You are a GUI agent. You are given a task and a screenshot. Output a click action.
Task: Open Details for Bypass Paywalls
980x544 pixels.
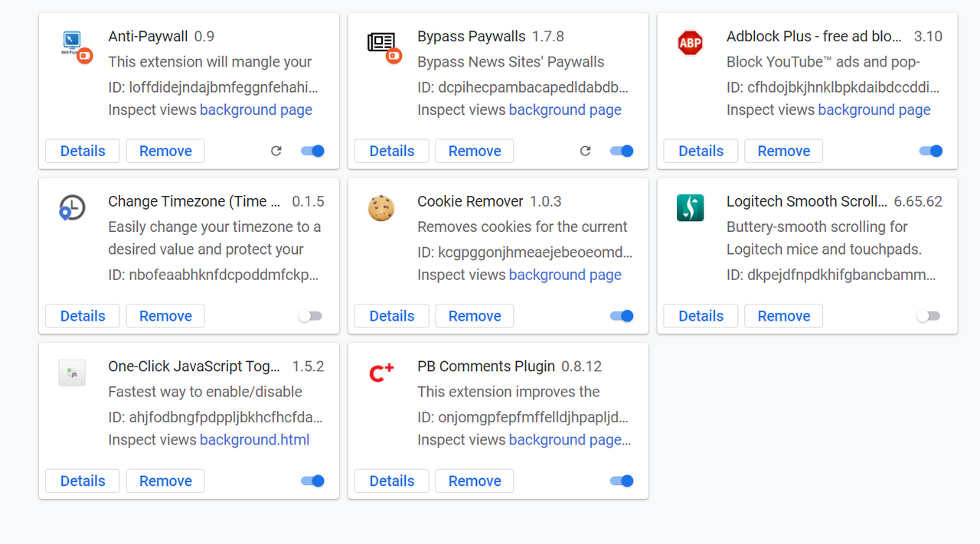(392, 151)
